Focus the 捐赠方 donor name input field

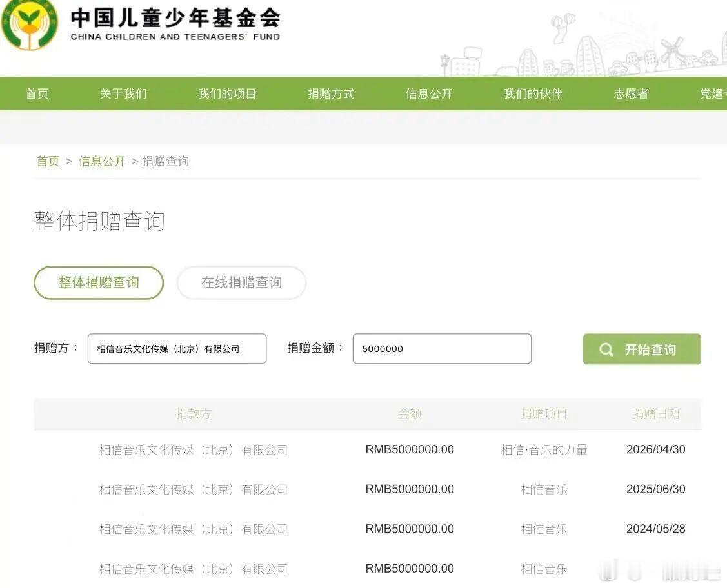pos(177,348)
